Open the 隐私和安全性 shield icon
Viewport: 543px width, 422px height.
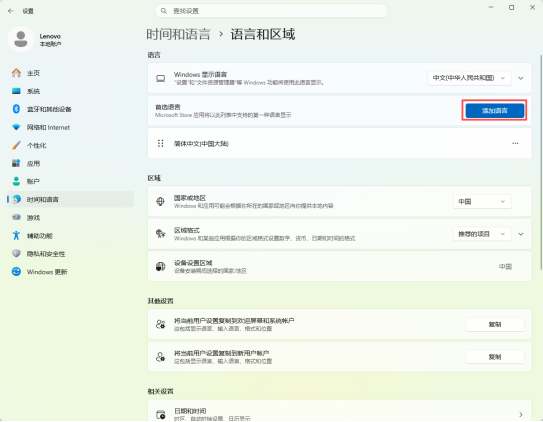(16, 254)
